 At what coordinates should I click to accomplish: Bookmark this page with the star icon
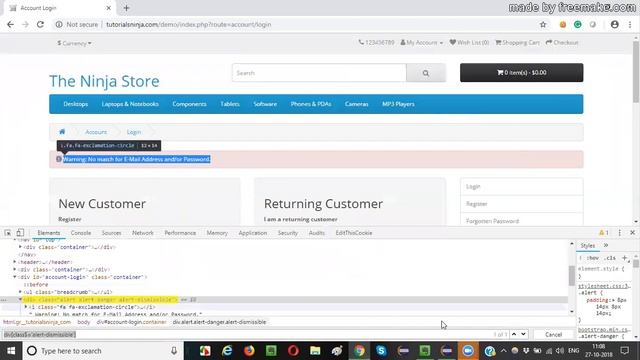543,24
